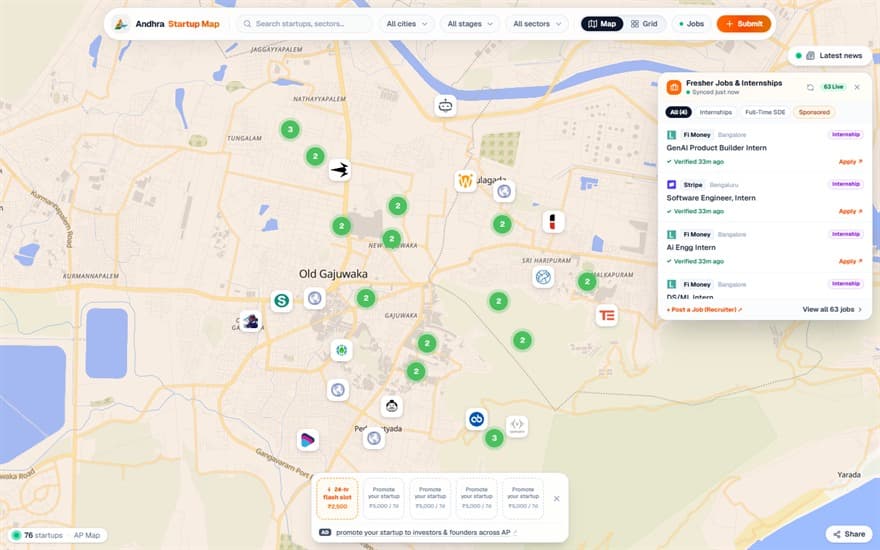The height and width of the screenshot is (550, 880).
Task: Open the All sectors dropdown
Action: click(x=537, y=24)
